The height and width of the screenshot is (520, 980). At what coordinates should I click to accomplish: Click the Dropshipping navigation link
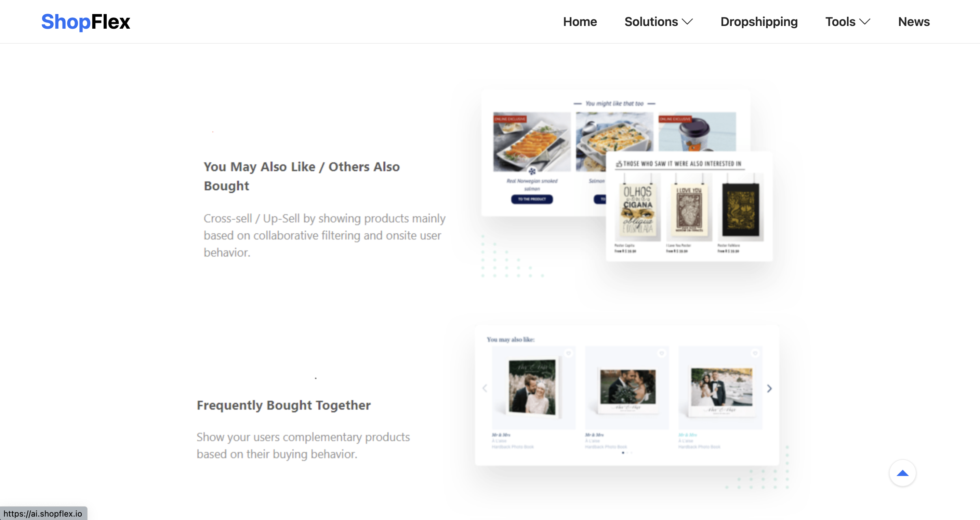coord(759,22)
